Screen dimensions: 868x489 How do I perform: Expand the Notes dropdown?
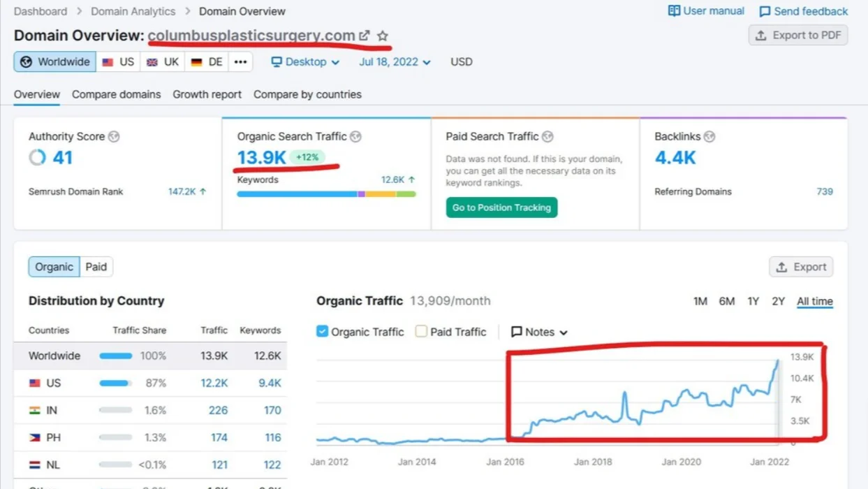539,333
